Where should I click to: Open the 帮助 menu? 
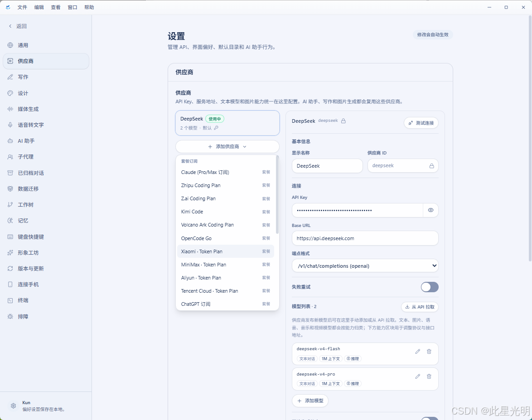pos(89,7)
